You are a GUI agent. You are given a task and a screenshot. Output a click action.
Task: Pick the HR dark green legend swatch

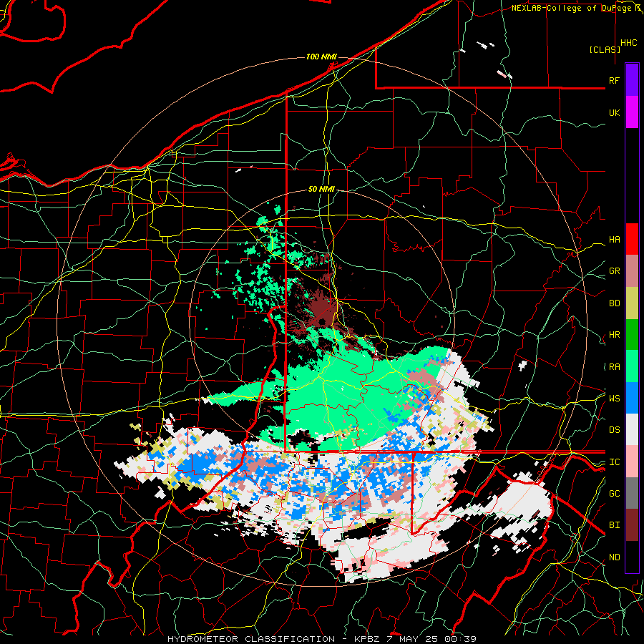click(632, 335)
